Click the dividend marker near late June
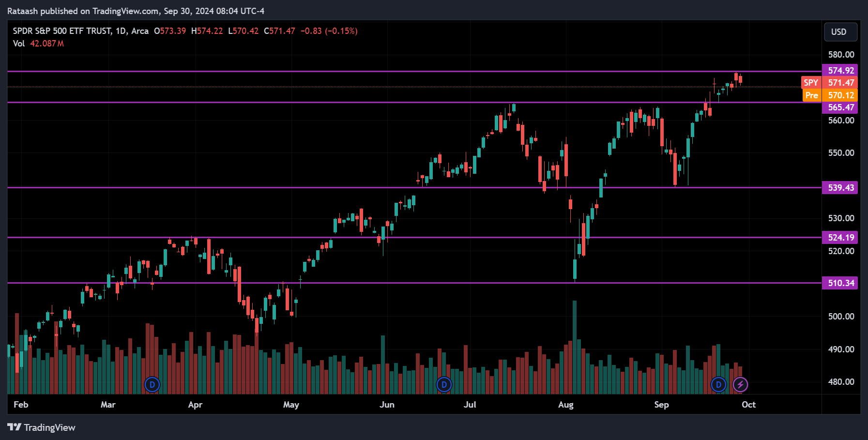The width and height of the screenshot is (868, 440). [444, 385]
